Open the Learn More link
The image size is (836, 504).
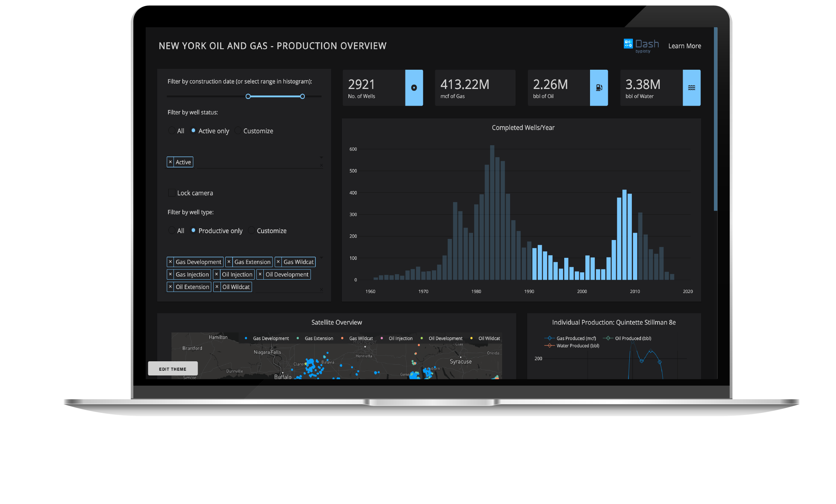[x=684, y=46]
